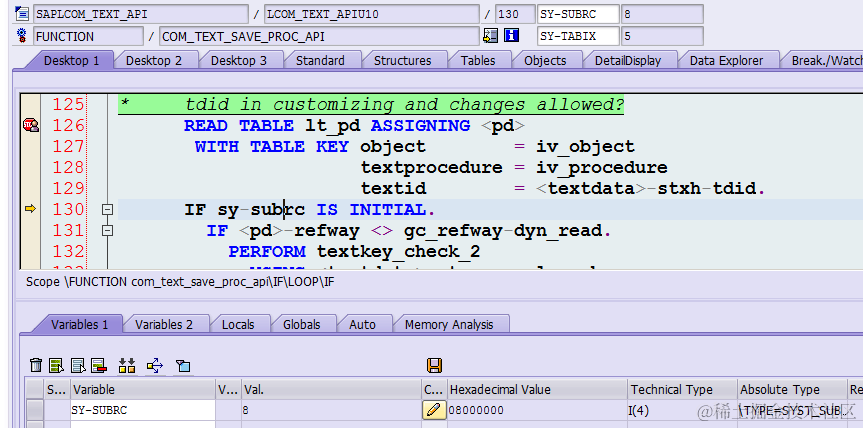The image size is (863, 428).
Task: Select the Locals tab
Action: click(238, 325)
